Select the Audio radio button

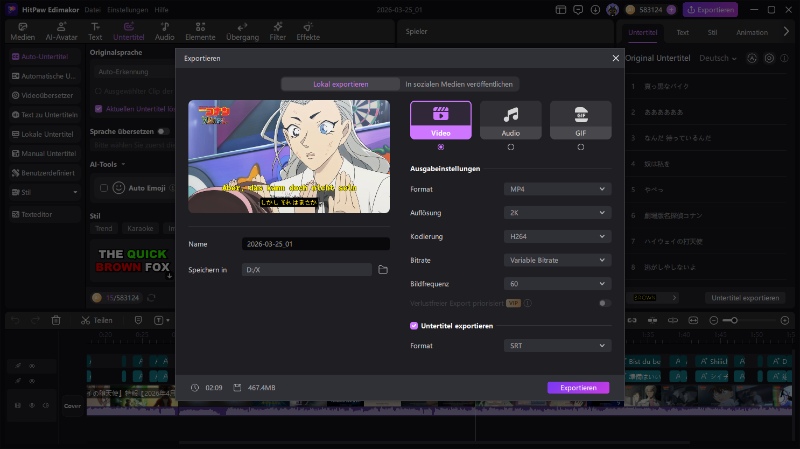click(x=511, y=147)
